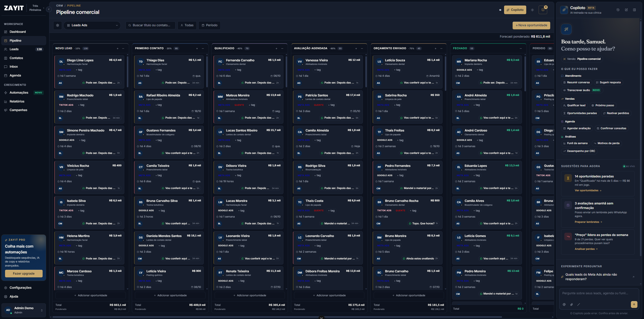Click the mention @ icon in the Copiloto input
The height and width of the screenshot is (319, 644).
[564, 304]
